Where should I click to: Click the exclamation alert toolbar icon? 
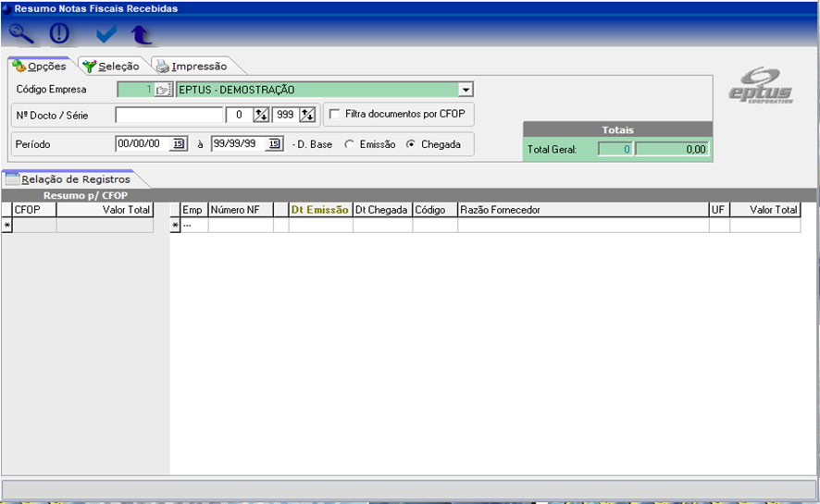(59, 34)
